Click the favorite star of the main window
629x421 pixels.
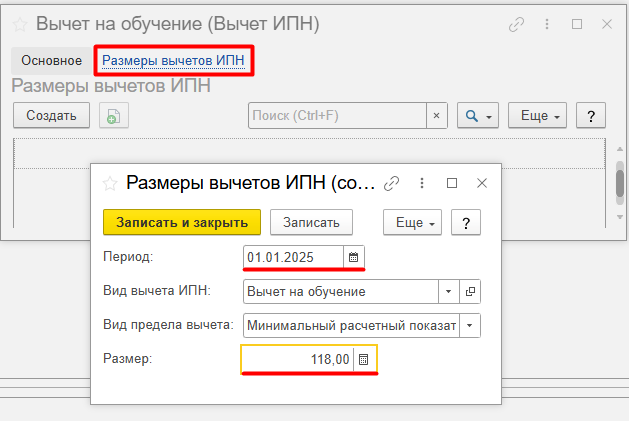[19, 23]
